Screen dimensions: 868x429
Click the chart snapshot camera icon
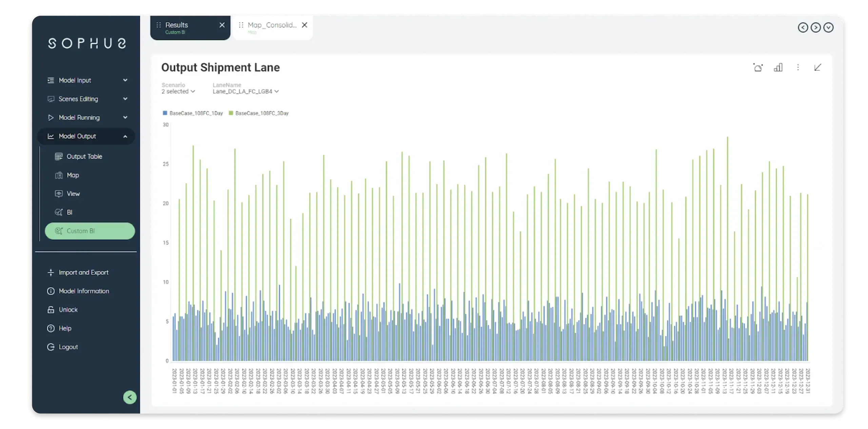(x=758, y=68)
